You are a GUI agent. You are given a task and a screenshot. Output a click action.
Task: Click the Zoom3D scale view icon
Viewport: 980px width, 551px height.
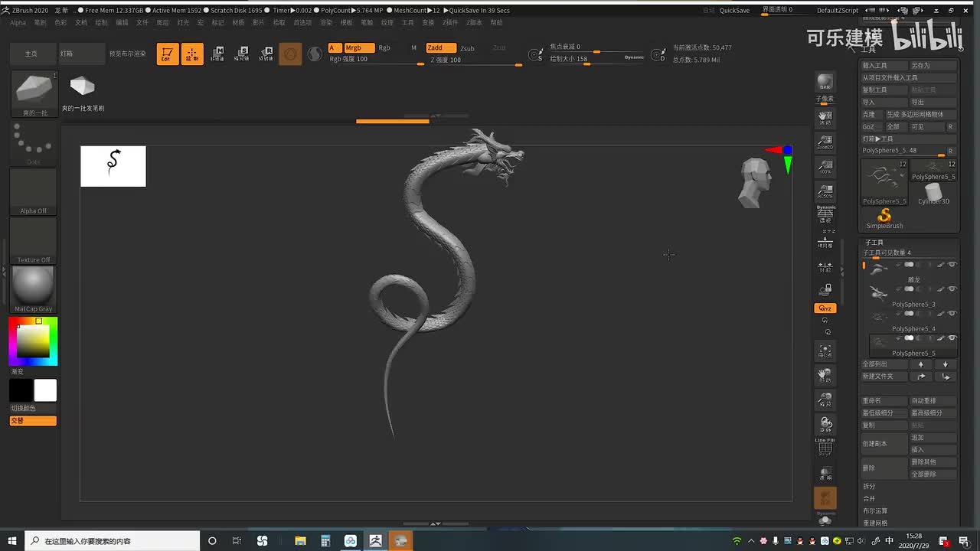click(x=825, y=399)
